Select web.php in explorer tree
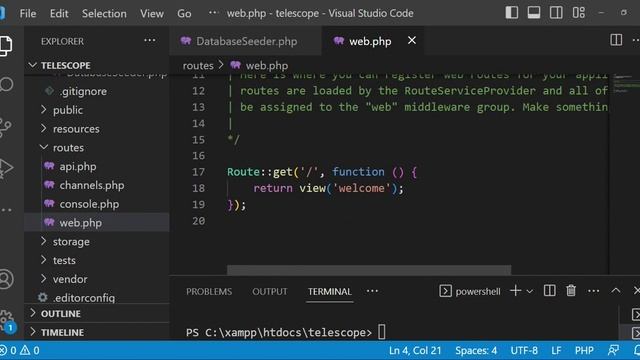 click(x=97, y=222)
